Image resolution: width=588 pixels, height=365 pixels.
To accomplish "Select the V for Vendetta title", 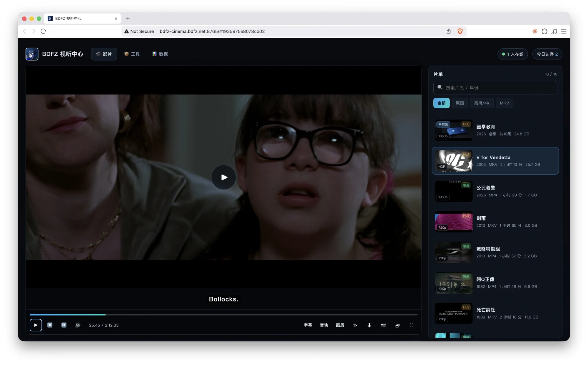I will tap(495, 161).
